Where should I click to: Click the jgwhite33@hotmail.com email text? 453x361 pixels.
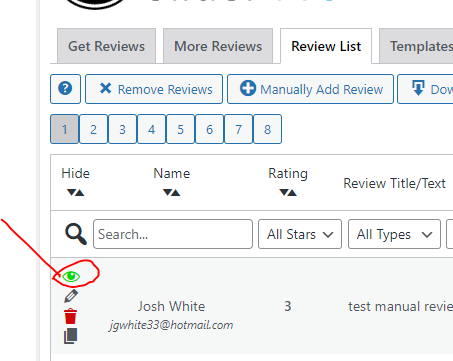pyautogui.click(x=171, y=325)
